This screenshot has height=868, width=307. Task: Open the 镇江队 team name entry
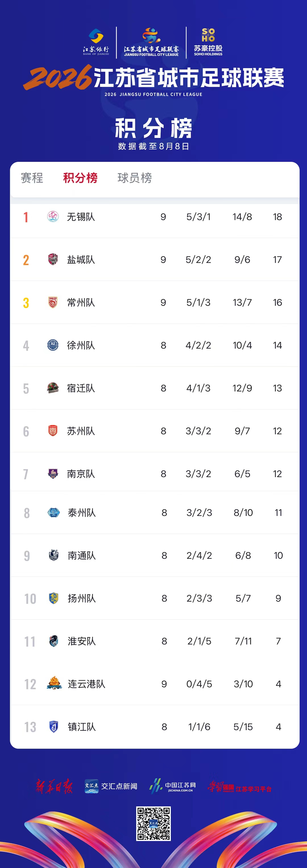pos(82,727)
